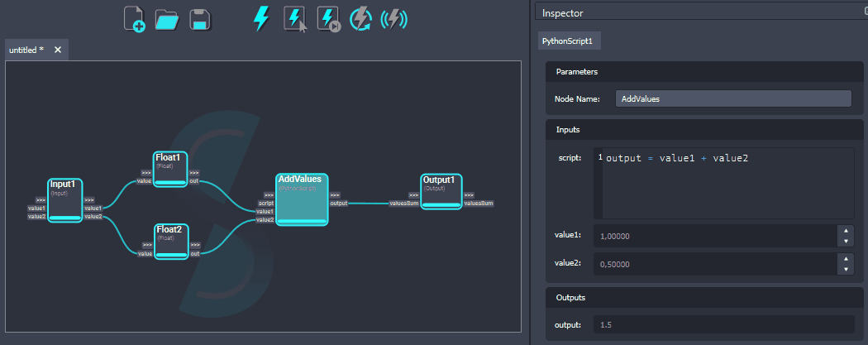Click the lightning bolt with cursor icon

pyautogui.click(x=295, y=19)
